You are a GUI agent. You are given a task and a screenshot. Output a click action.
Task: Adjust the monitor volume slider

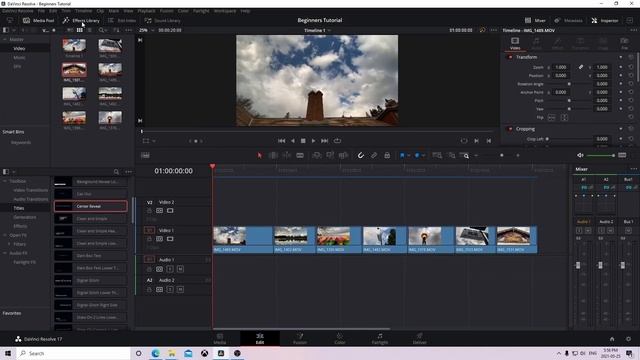601,156
